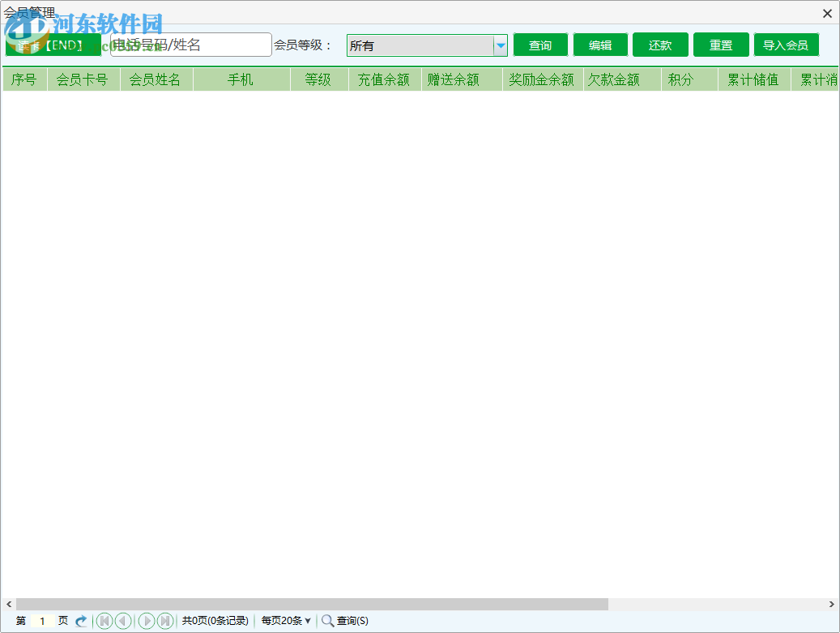Focus the 电话号码/姓名 search field

pyautogui.click(x=190, y=45)
